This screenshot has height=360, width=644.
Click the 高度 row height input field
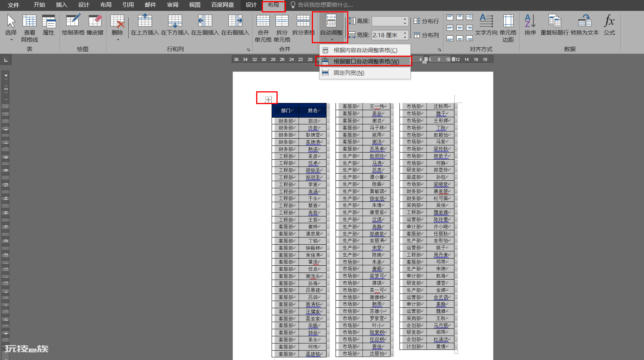click(387, 21)
